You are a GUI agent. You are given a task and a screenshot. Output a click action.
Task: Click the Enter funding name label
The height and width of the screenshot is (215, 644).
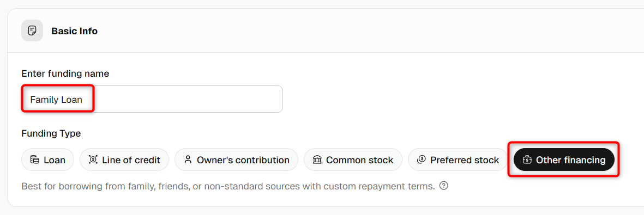[x=65, y=74]
